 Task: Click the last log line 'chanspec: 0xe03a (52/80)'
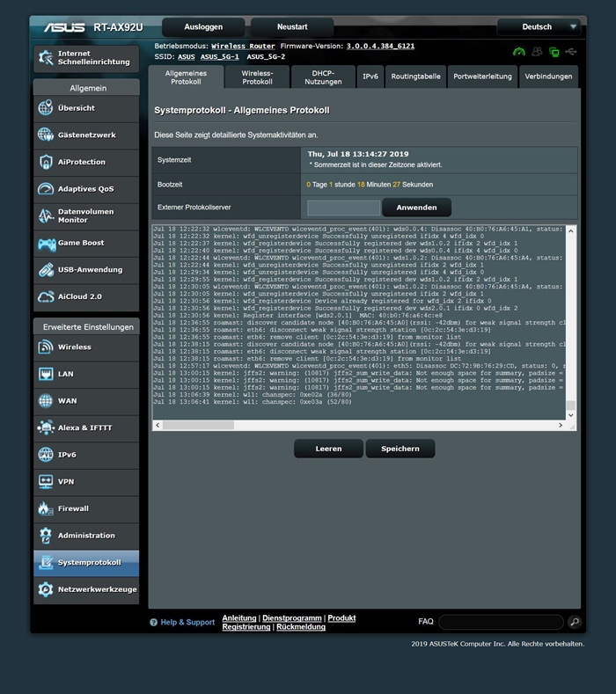coord(306,402)
